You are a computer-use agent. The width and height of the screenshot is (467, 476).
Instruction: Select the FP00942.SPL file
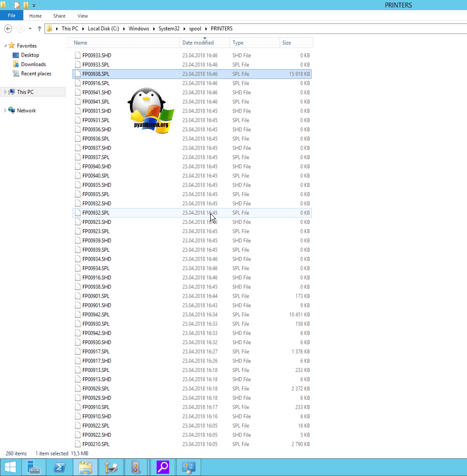coord(96,314)
